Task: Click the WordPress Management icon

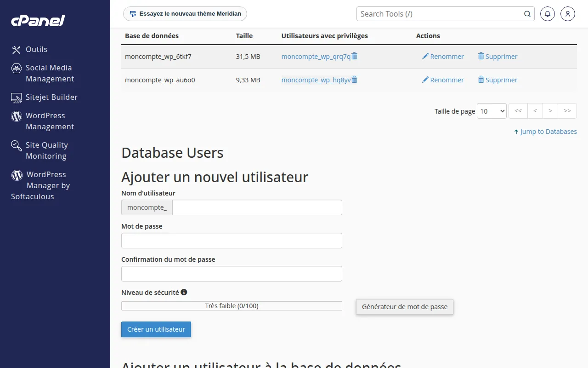Action: pyautogui.click(x=17, y=116)
